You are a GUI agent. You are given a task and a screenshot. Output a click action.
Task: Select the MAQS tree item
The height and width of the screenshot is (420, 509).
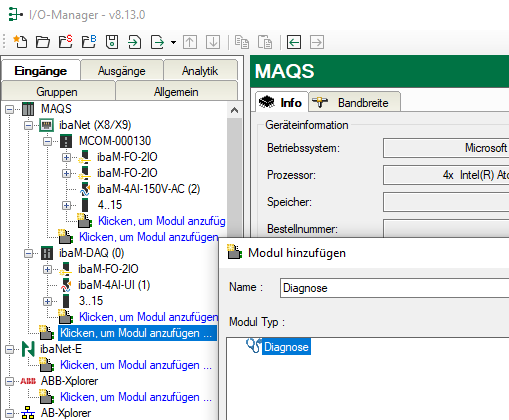point(56,109)
